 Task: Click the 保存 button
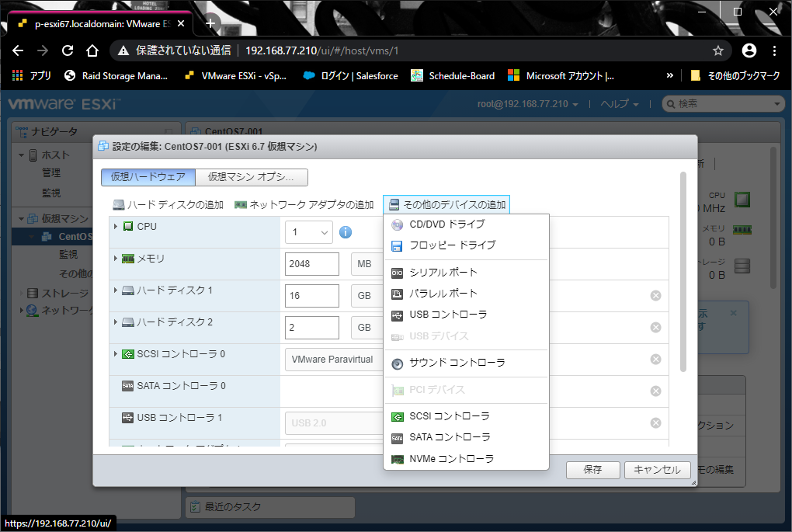coord(593,470)
